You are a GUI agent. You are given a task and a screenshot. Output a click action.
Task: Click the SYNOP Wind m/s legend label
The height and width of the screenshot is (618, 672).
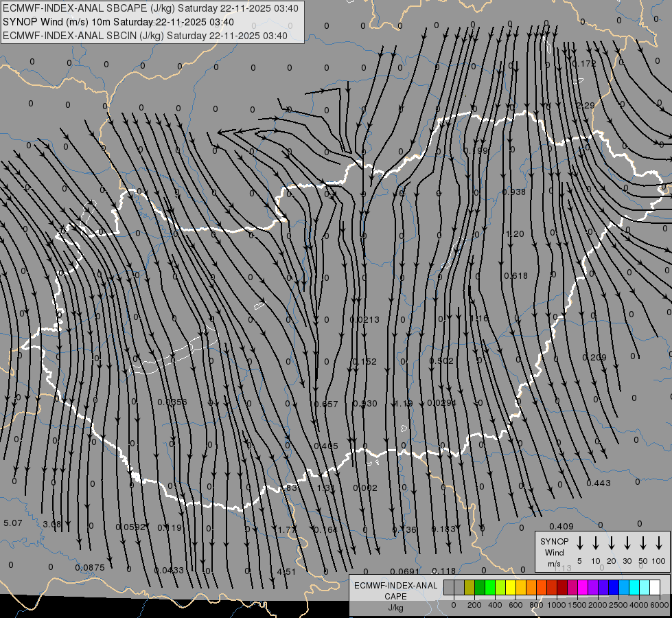pos(554,552)
